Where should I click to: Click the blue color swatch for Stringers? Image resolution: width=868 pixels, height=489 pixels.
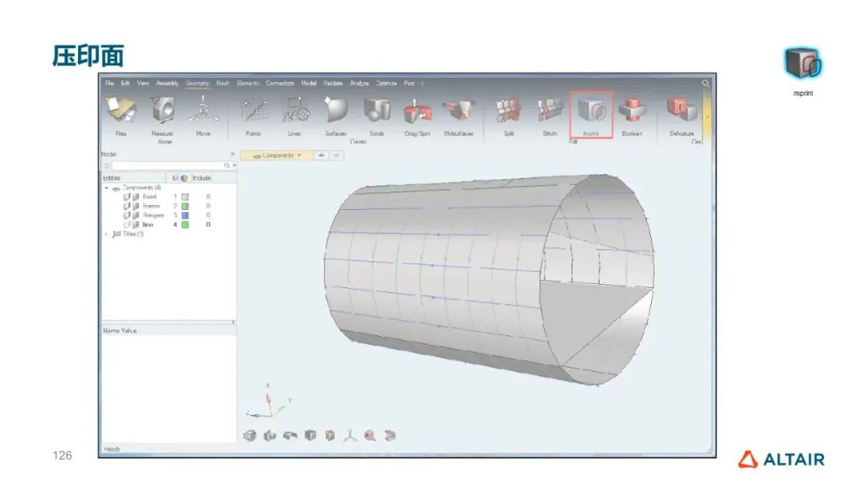click(x=185, y=216)
